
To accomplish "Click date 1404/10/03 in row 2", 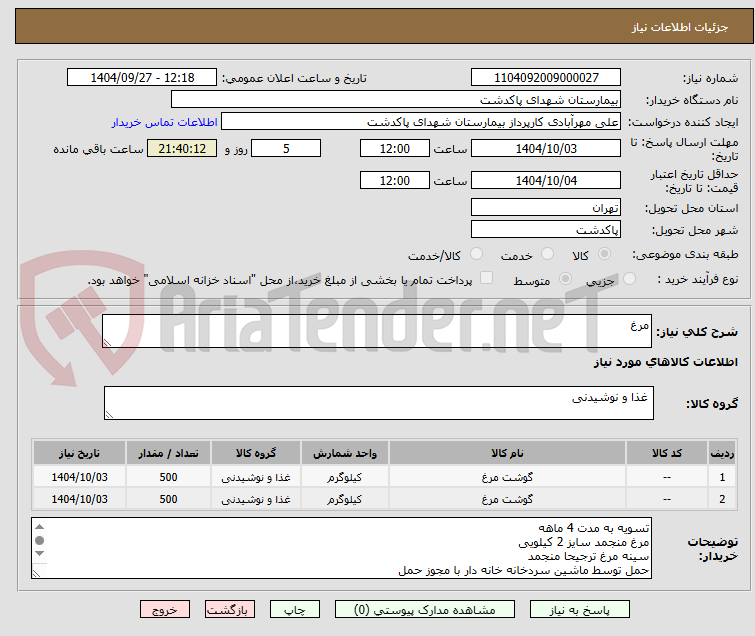I will click(79, 499).
